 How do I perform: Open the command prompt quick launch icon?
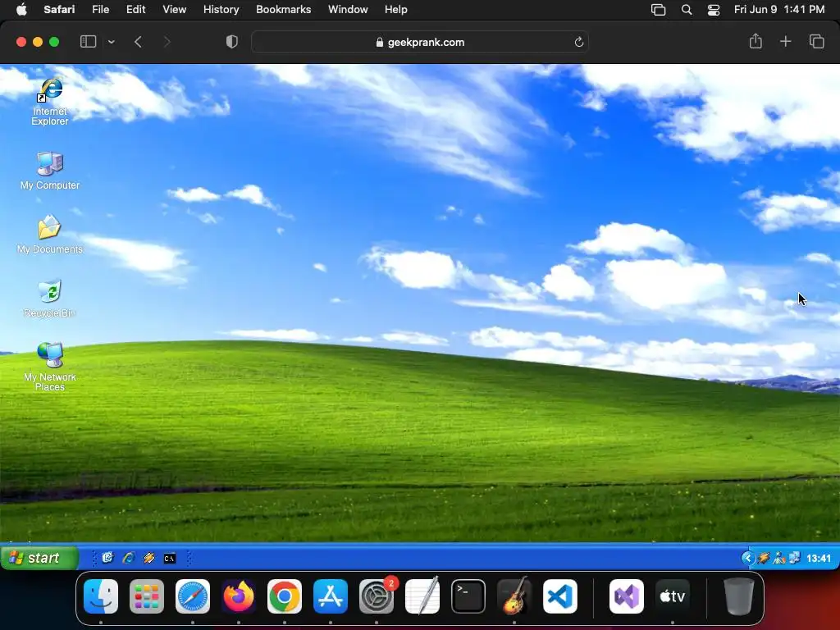point(169,558)
